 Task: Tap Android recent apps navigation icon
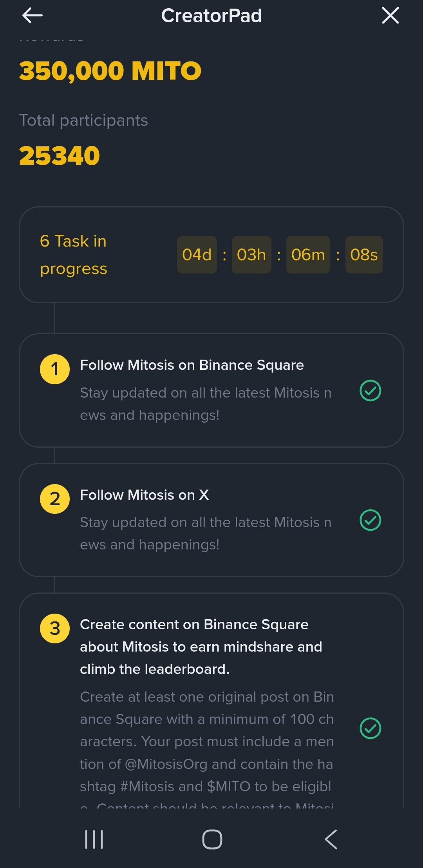point(94,839)
